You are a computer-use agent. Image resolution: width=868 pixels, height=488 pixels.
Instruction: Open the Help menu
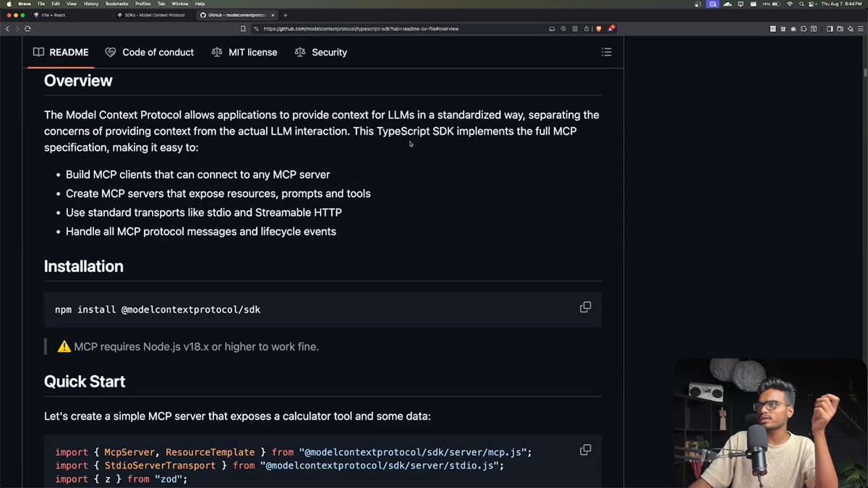200,4
